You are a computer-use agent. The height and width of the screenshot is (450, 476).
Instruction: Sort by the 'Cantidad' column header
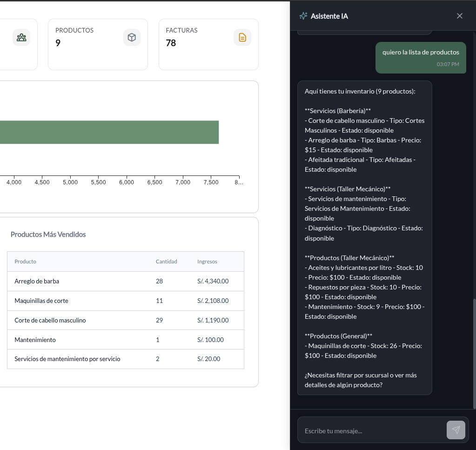(166, 262)
